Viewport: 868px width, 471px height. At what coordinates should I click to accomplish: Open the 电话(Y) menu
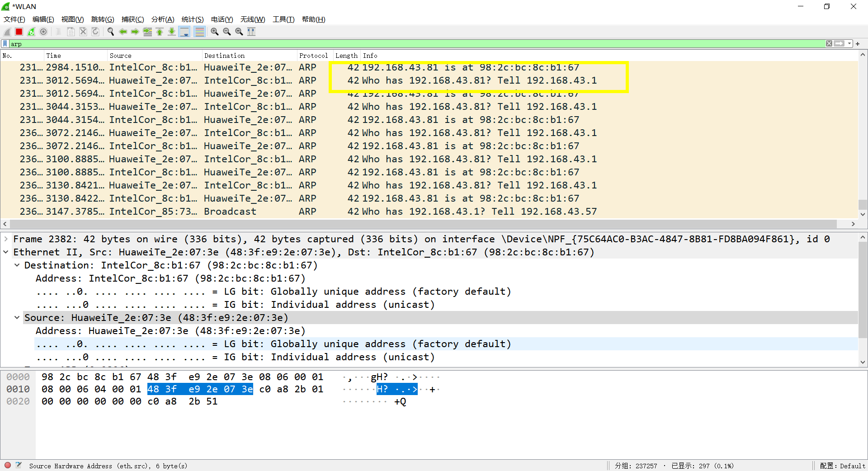(222, 19)
